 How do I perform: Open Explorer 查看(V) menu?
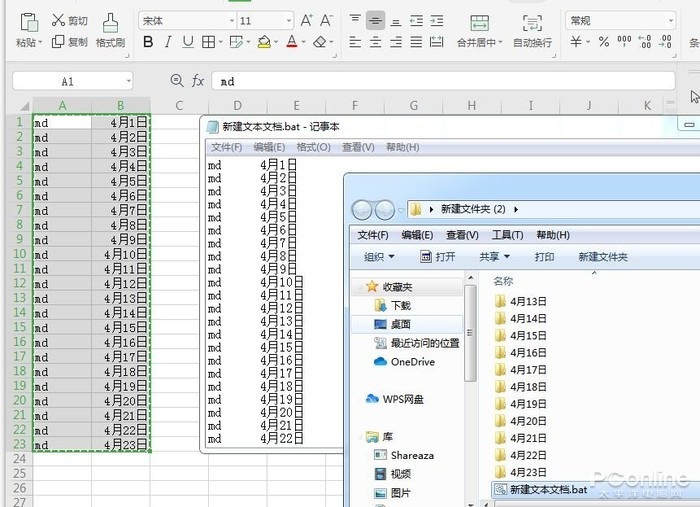(462, 235)
